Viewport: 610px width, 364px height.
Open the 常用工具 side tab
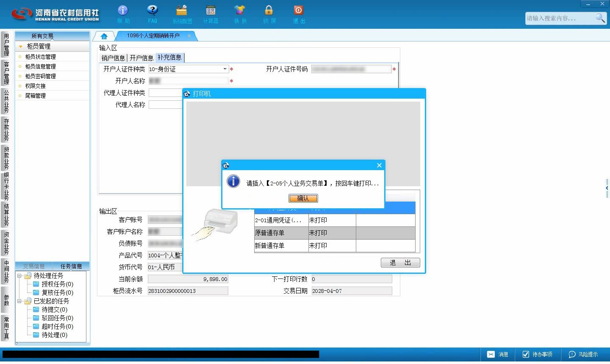6,328
